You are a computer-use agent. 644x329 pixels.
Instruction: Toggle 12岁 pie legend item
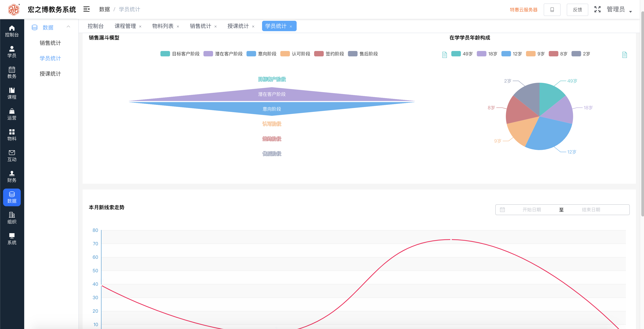512,54
